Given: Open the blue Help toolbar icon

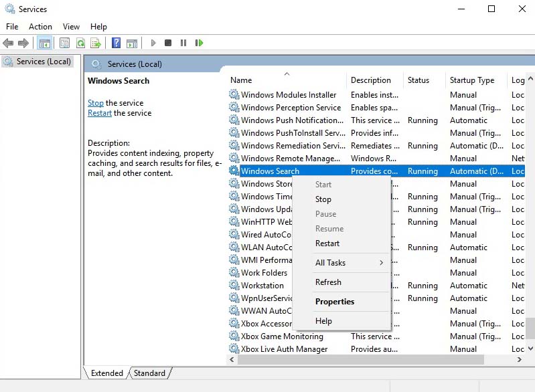Looking at the screenshot, I should pyautogui.click(x=116, y=43).
